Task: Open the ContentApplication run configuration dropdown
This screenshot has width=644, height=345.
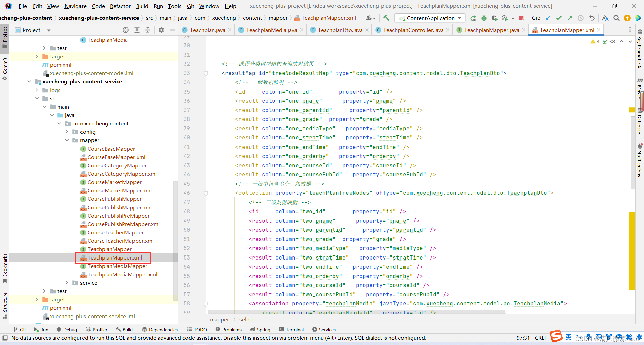Action: tap(430, 18)
